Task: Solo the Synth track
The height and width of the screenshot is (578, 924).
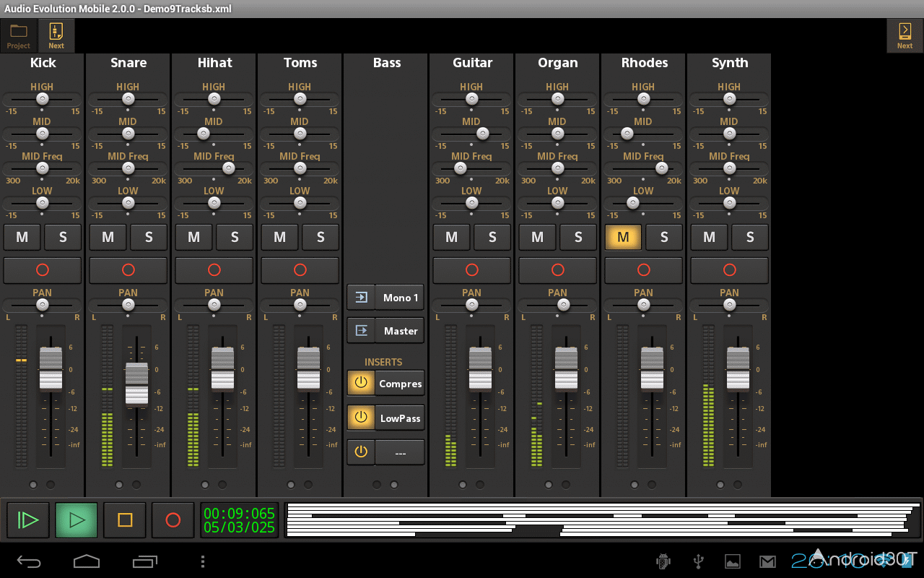Action: pos(750,237)
